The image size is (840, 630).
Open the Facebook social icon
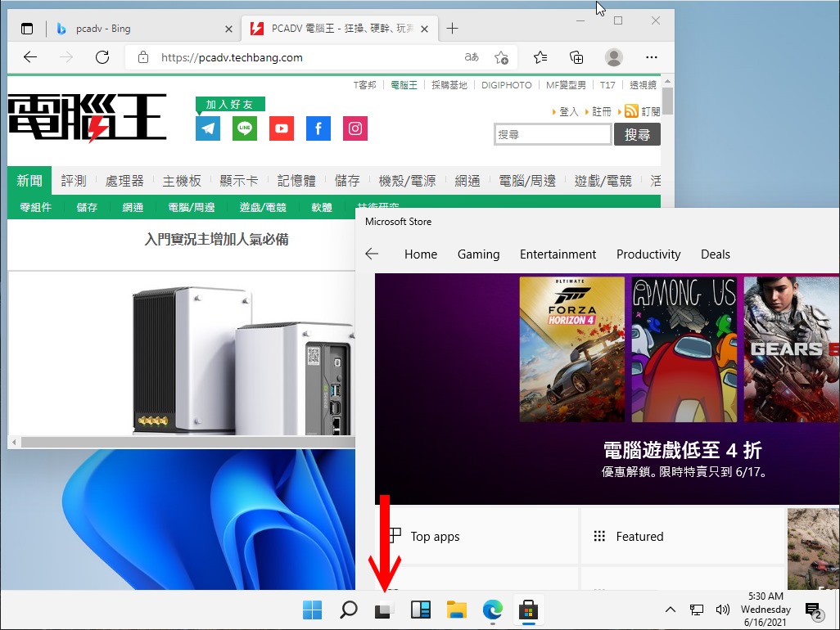pyautogui.click(x=318, y=128)
